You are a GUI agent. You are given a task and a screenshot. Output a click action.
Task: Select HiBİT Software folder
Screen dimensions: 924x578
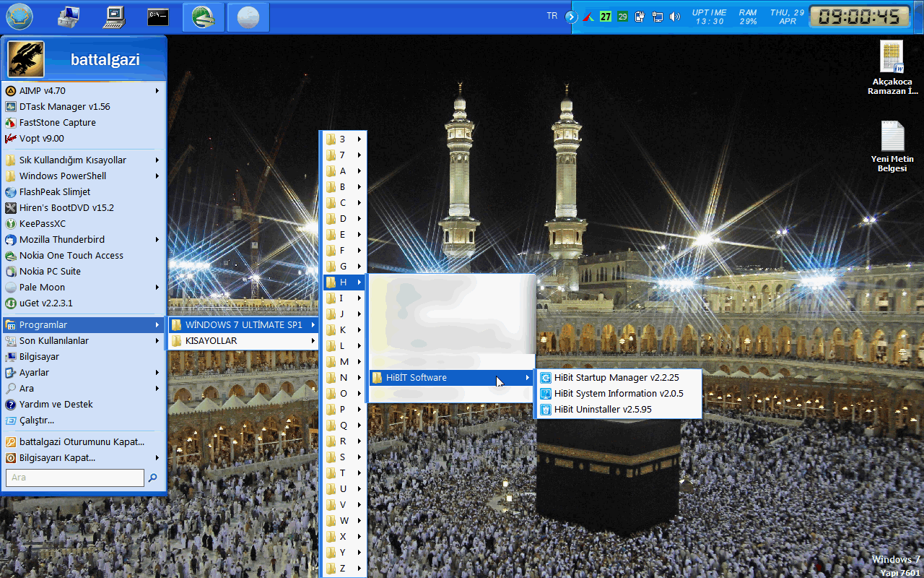[452, 378]
